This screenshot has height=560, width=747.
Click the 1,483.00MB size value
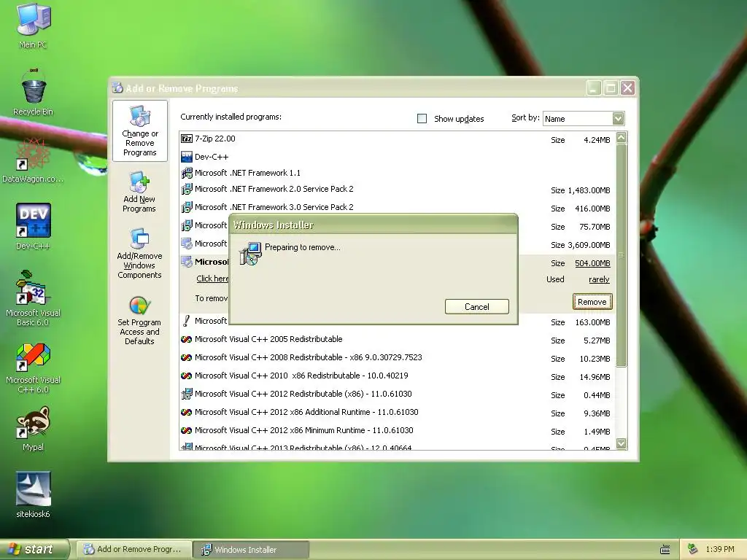coord(589,190)
